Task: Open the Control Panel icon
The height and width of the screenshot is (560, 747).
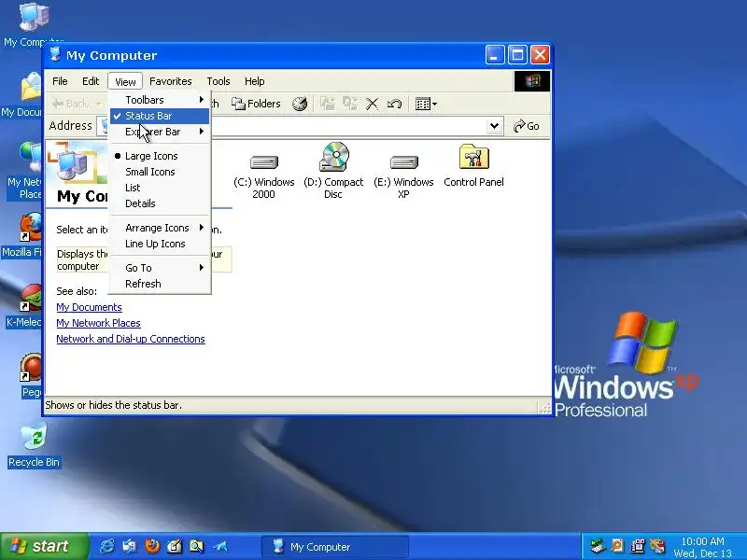Action: [x=473, y=166]
